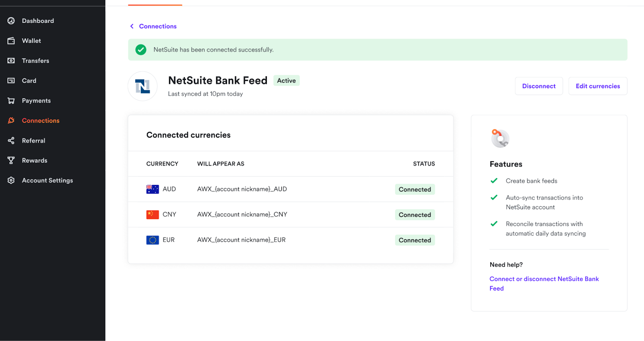Click the back chevron next to Connections
The image size is (644, 341).
tap(132, 26)
